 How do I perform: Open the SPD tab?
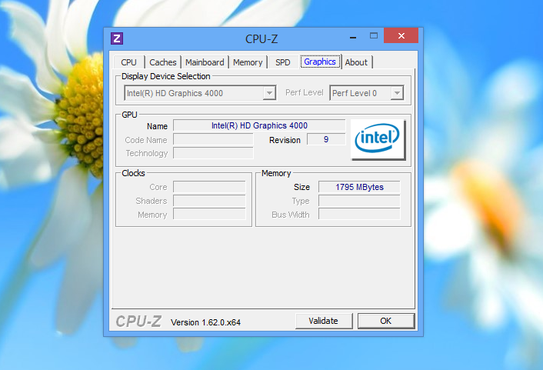(283, 62)
